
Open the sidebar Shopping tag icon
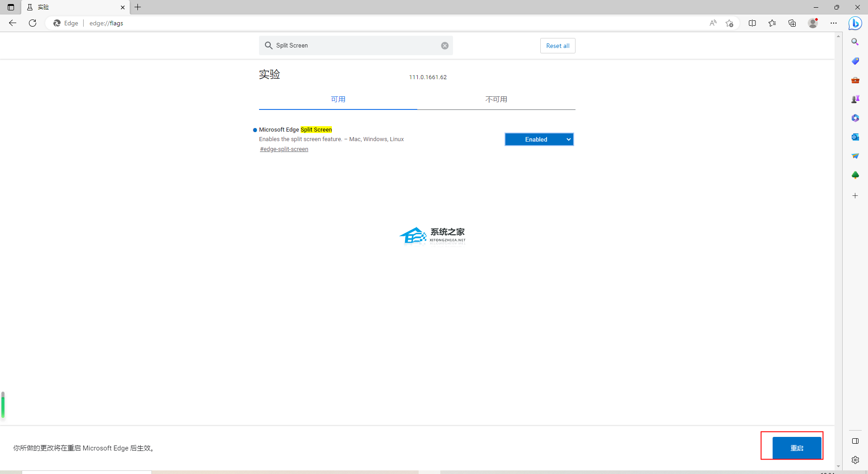point(855,61)
